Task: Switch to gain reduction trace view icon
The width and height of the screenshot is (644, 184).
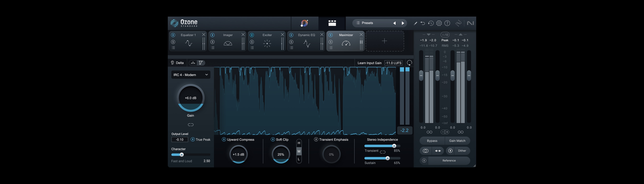Action: click(x=201, y=63)
